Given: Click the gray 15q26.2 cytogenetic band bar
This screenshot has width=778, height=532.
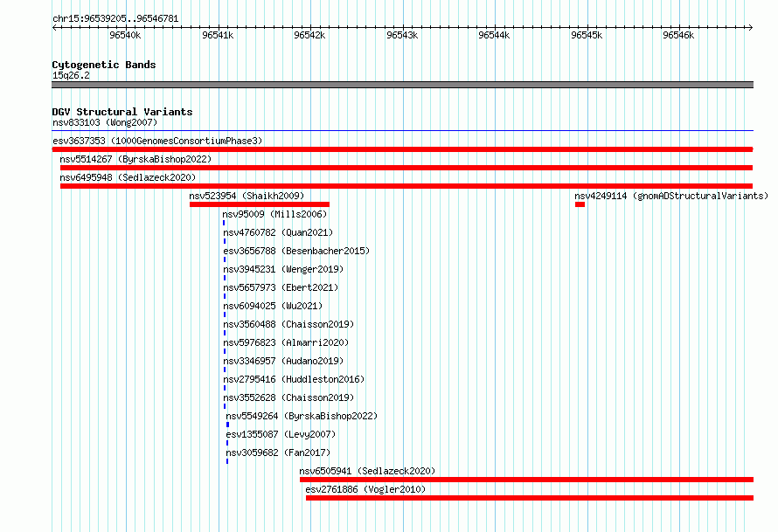Looking at the screenshot, I should pos(402,85).
